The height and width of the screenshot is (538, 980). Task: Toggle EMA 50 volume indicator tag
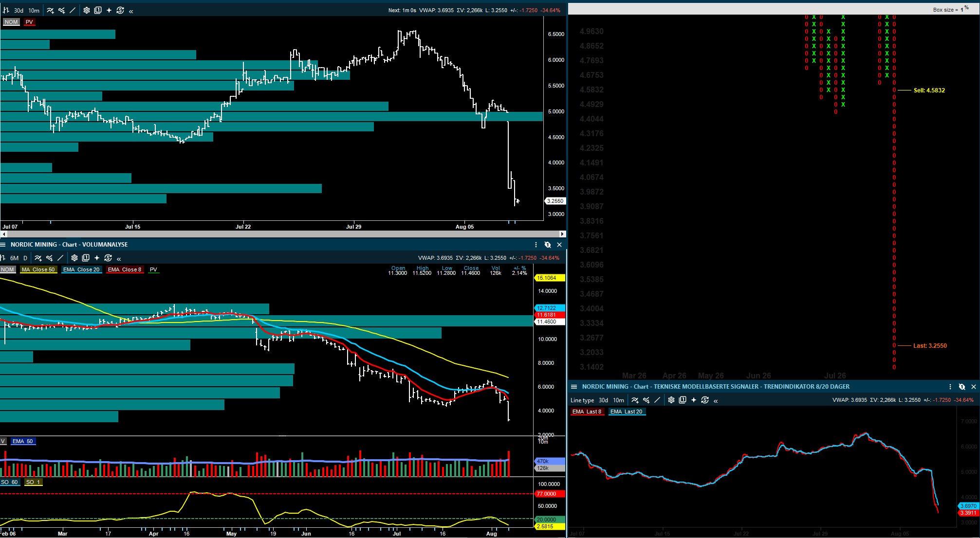[23, 441]
